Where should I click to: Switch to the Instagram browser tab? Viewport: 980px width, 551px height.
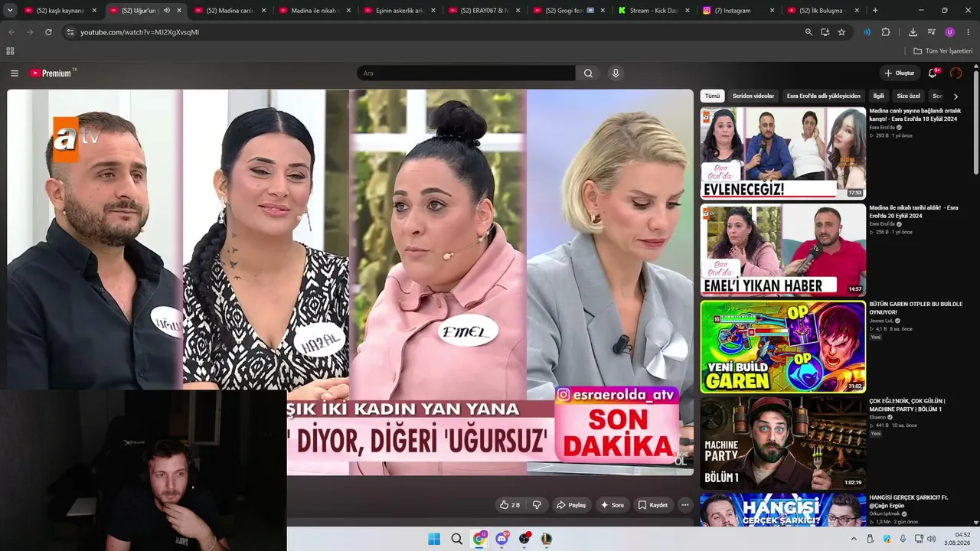point(739,11)
